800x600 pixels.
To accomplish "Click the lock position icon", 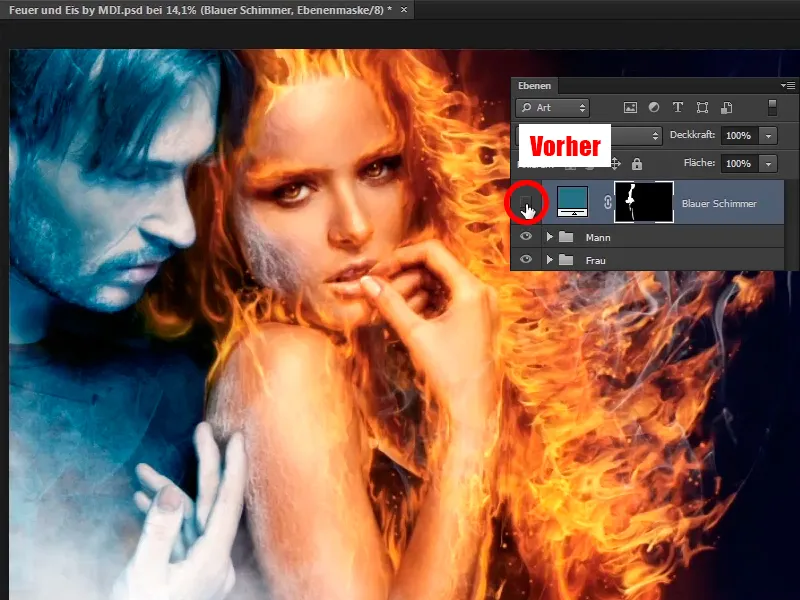I will pos(615,164).
